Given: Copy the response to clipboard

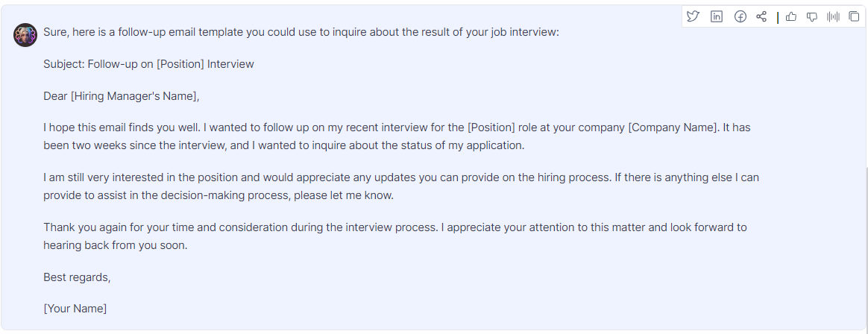Looking at the screenshot, I should point(854,16).
